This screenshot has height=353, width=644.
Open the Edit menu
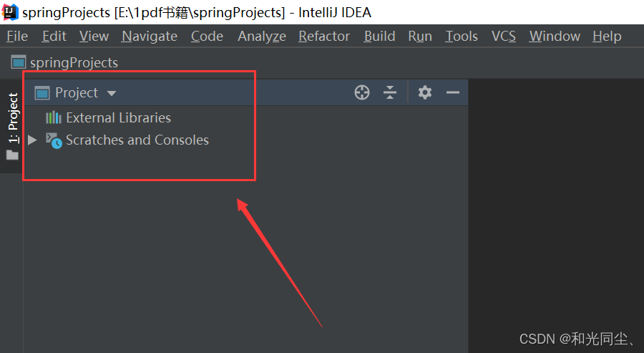tap(54, 37)
